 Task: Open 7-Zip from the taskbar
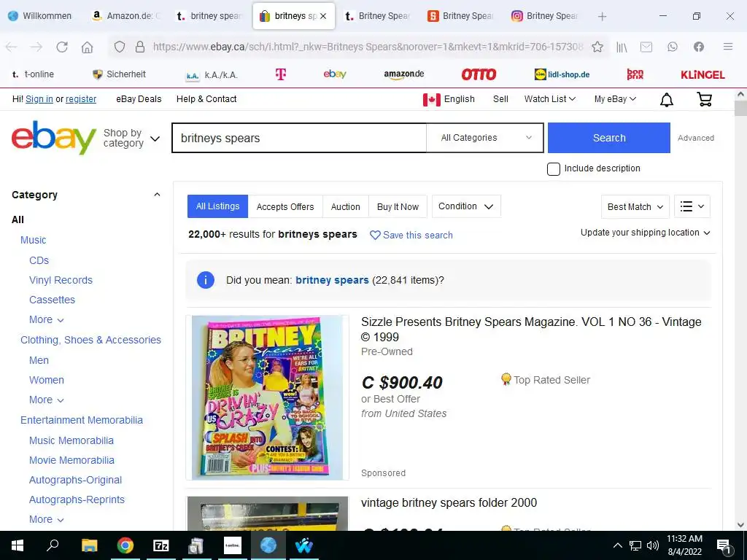(x=161, y=545)
